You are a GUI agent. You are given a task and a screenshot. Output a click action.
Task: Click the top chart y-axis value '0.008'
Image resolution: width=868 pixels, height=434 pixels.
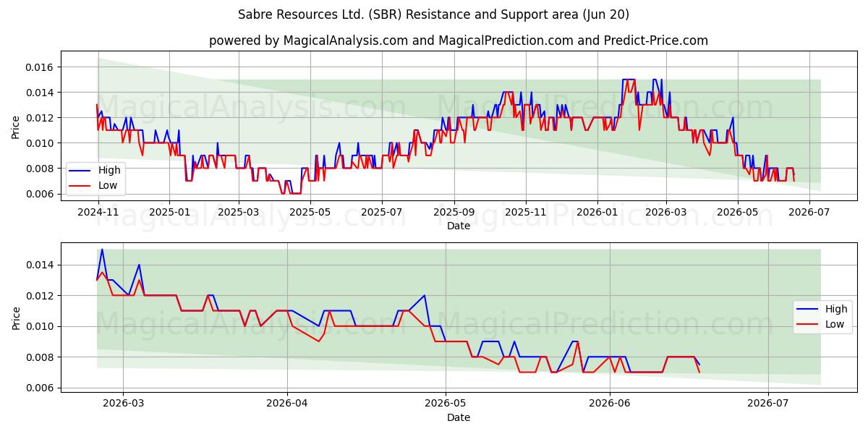(40, 169)
